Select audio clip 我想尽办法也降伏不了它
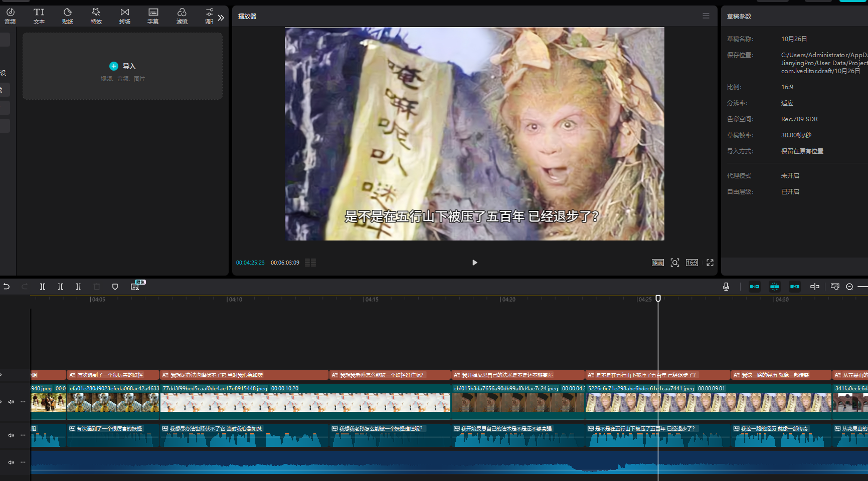Image resolution: width=868 pixels, height=481 pixels. [244, 435]
